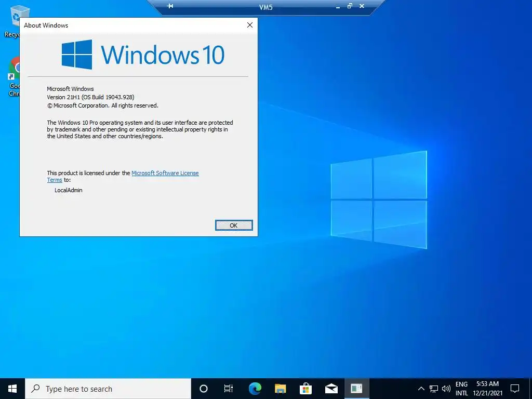Image resolution: width=532 pixels, height=399 pixels.
Task: Minimize the VM5 connection bar window
Action: click(x=338, y=6)
